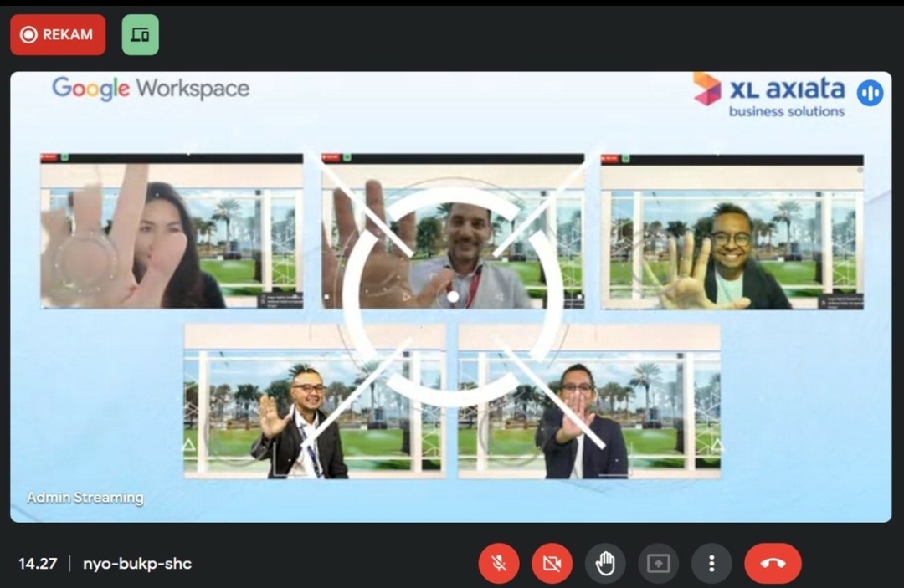This screenshot has height=588, width=904.
Task: Unmute the microphone in the call bar
Action: coord(499,564)
